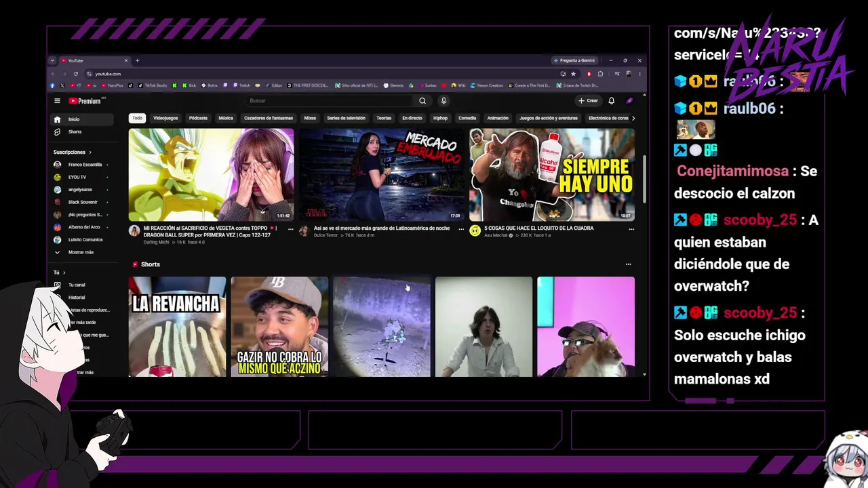Open the YouTube hamburger guide menu
The image size is (868, 488).
tap(57, 101)
